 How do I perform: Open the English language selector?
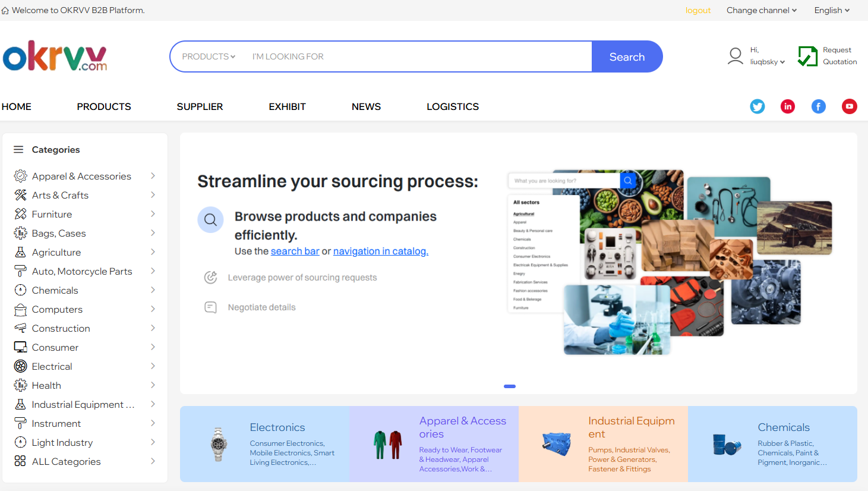pyautogui.click(x=831, y=10)
